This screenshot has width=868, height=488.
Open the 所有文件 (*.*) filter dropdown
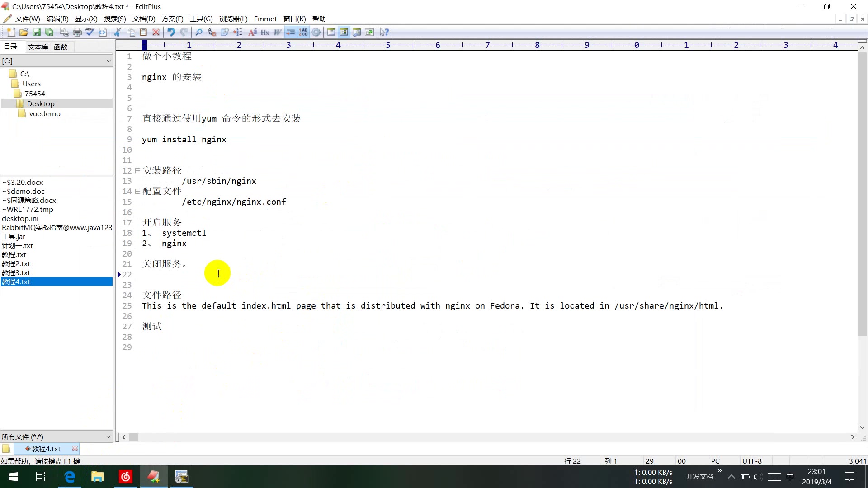pyautogui.click(x=57, y=436)
